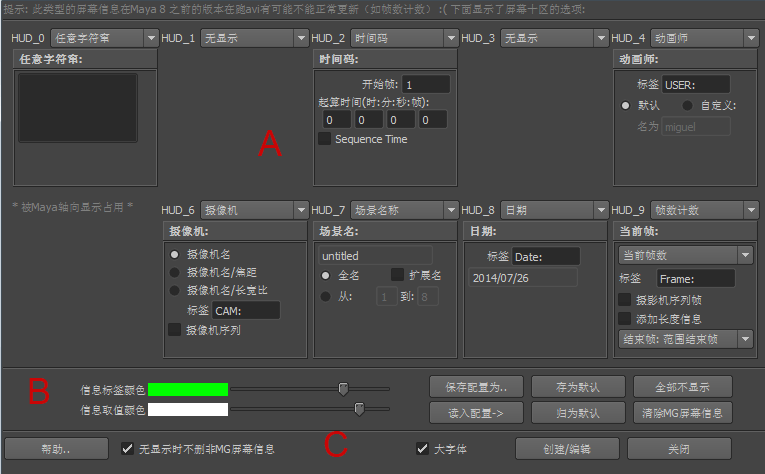Toggle the 无显示时不删非MG屏幕信息 checkbox
This screenshot has width=765, height=474.
(128, 449)
